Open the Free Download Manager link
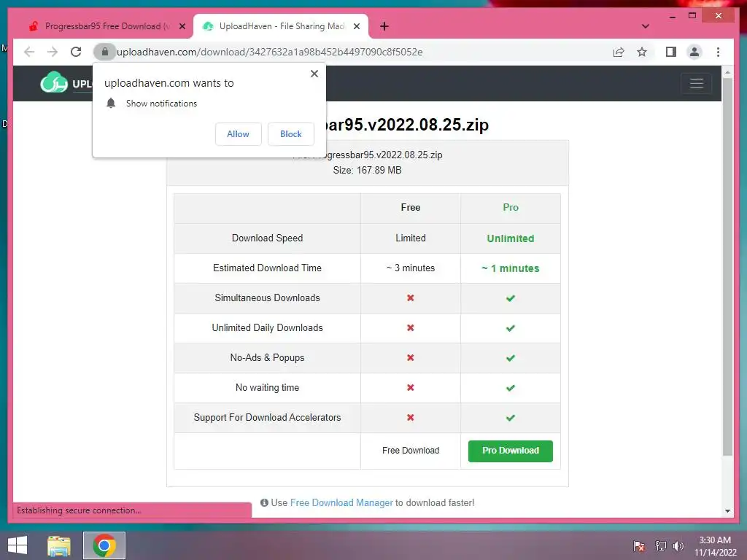 point(341,503)
